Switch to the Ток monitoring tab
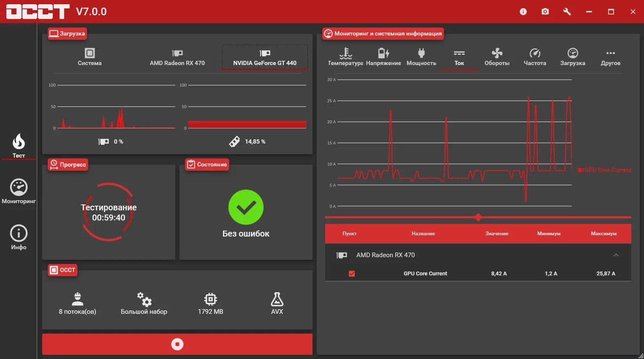This screenshot has height=359, width=644. point(459,58)
